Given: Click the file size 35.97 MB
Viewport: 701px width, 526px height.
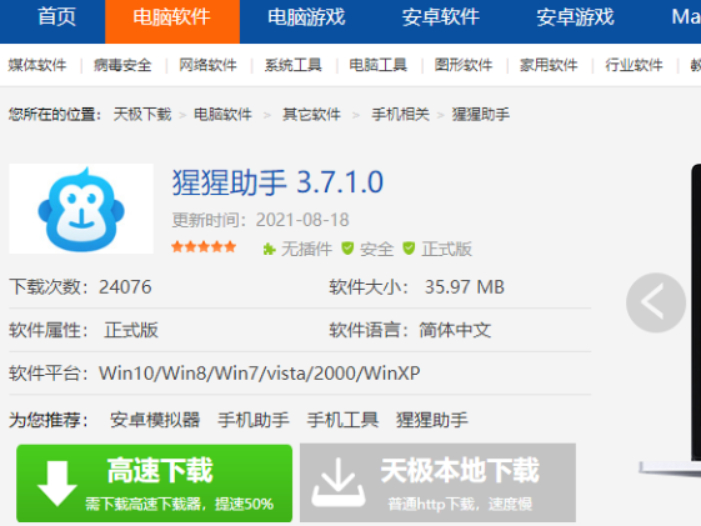Looking at the screenshot, I should (465, 287).
